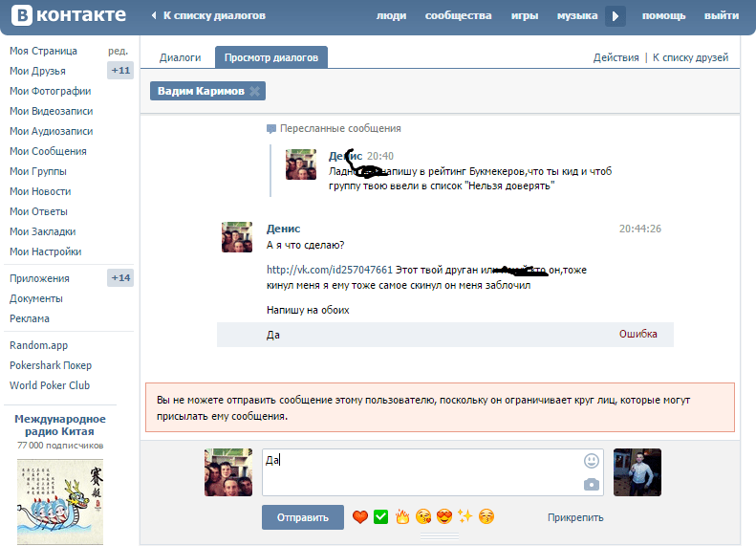The width and height of the screenshot is (756, 546).
Task: Remove Вадим Каримов tag with X
Action: [x=254, y=91]
